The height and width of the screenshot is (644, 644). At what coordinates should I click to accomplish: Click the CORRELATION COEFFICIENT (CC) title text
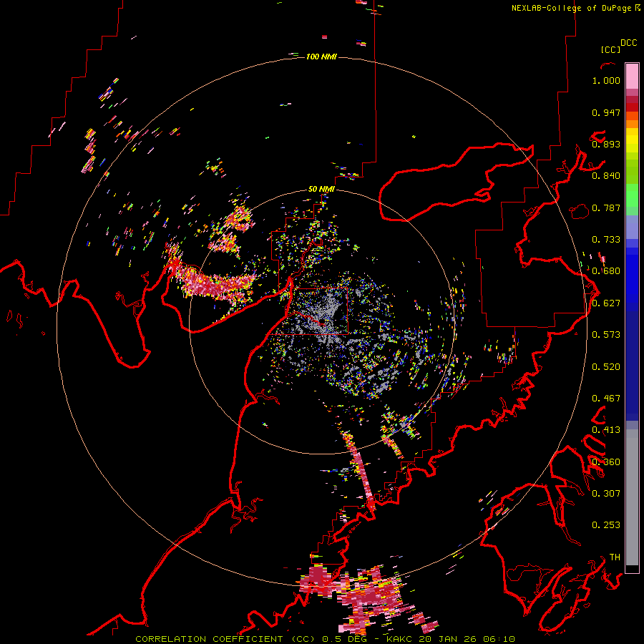coord(225,639)
